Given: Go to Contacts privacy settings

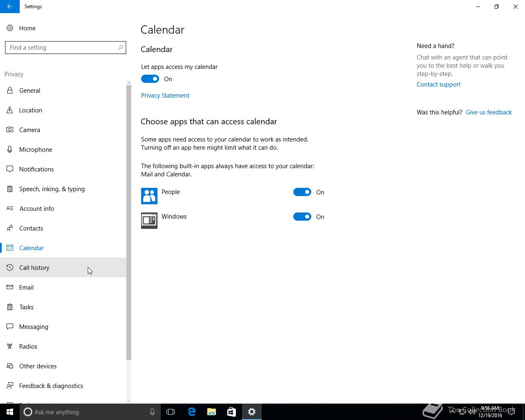Looking at the screenshot, I should click(63, 228).
